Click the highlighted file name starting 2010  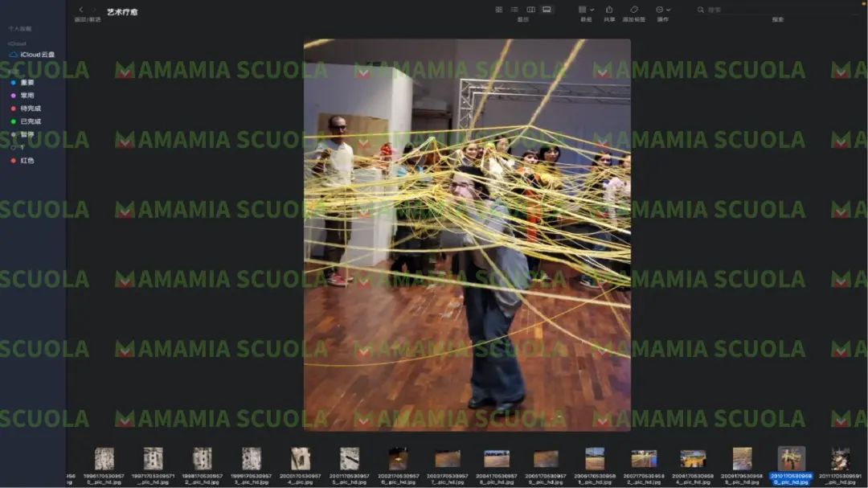tap(791, 479)
